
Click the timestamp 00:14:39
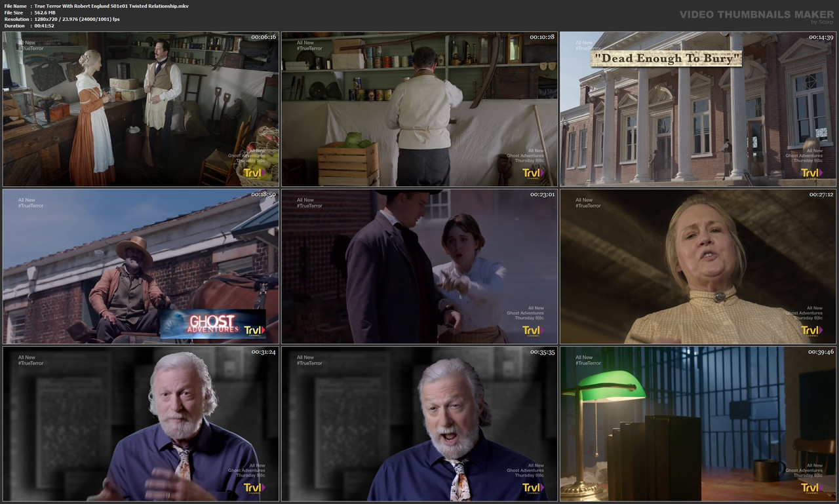click(821, 37)
